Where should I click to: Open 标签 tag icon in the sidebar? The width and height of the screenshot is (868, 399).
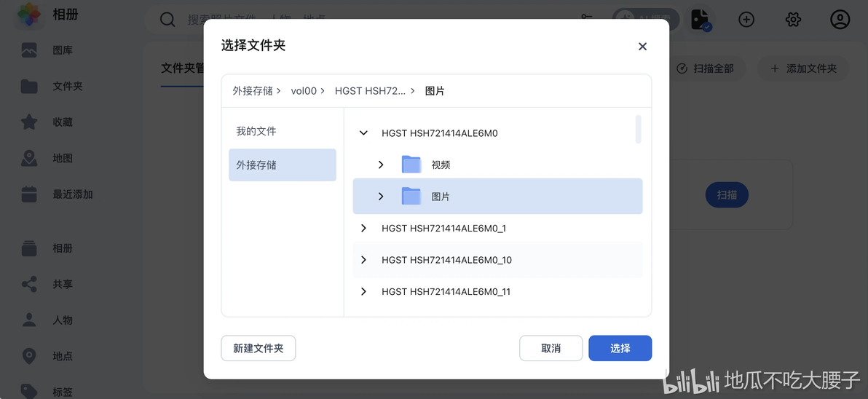pos(29,392)
